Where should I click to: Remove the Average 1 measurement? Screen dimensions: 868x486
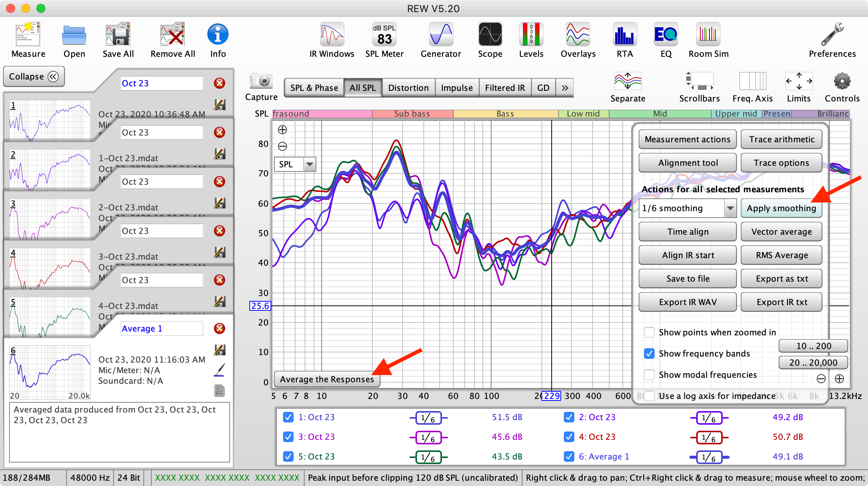point(219,328)
